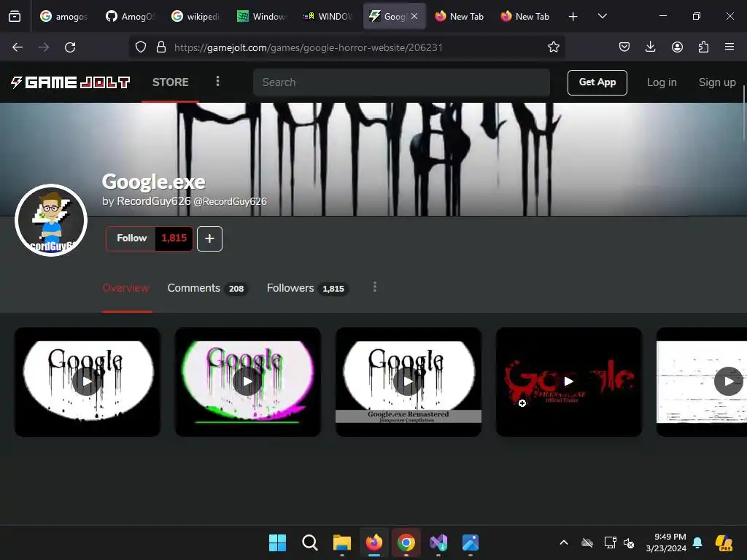Play the Google.exe Remastered video
747x560 pixels.
click(x=409, y=382)
